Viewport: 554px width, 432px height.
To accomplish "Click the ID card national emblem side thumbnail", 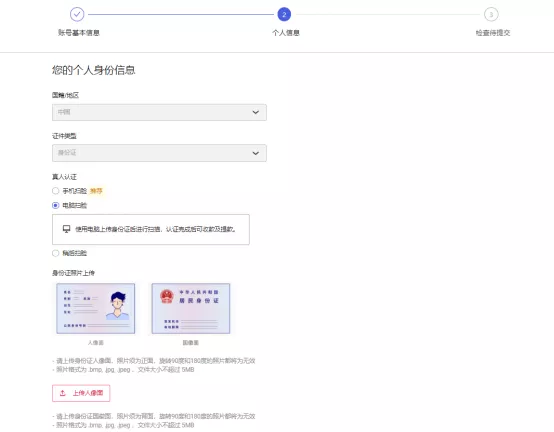I will tap(191, 308).
